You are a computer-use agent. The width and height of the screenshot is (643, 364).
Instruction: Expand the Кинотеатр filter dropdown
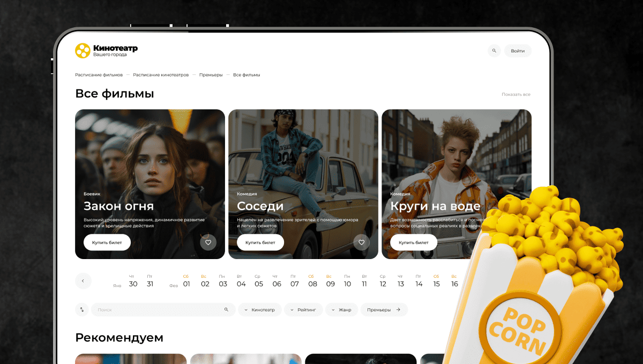click(260, 309)
